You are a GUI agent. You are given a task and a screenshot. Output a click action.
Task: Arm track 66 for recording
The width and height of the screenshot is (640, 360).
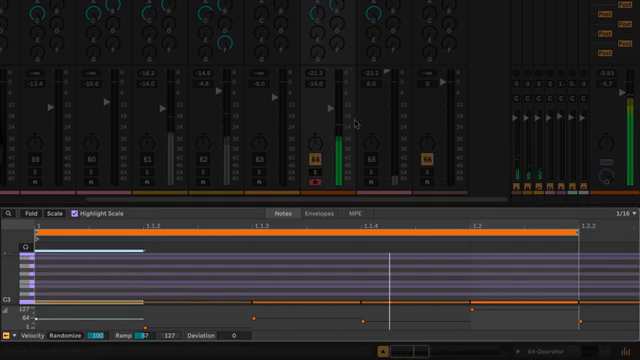(427, 182)
